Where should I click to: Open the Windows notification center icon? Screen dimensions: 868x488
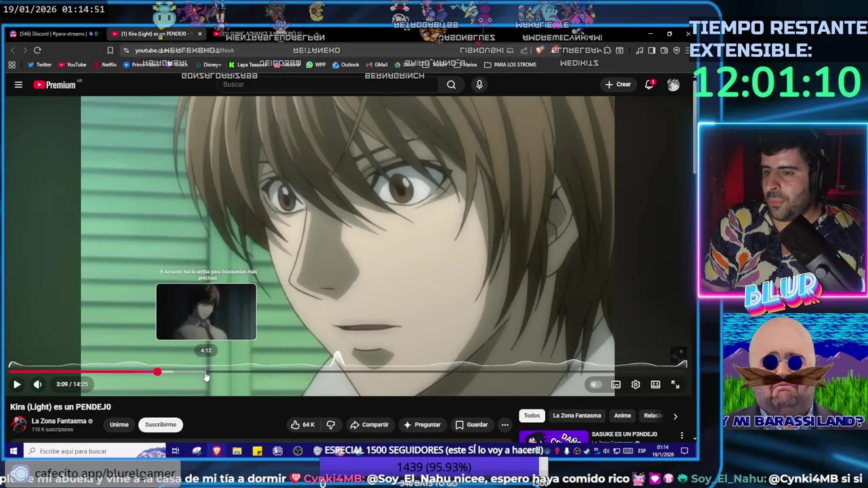click(x=684, y=451)
